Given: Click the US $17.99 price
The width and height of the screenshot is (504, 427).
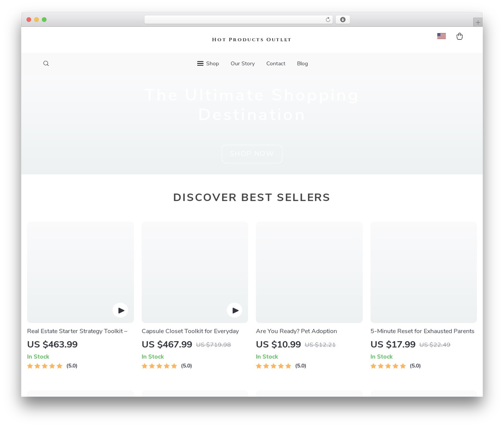Looking at the screenshot, I should click(x=393, y=345).
